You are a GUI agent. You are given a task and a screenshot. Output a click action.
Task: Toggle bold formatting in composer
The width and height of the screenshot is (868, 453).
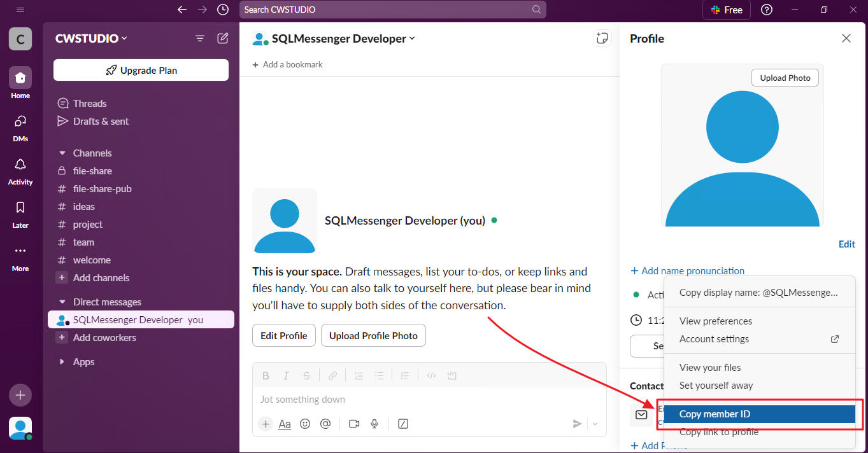pos(266,375)
